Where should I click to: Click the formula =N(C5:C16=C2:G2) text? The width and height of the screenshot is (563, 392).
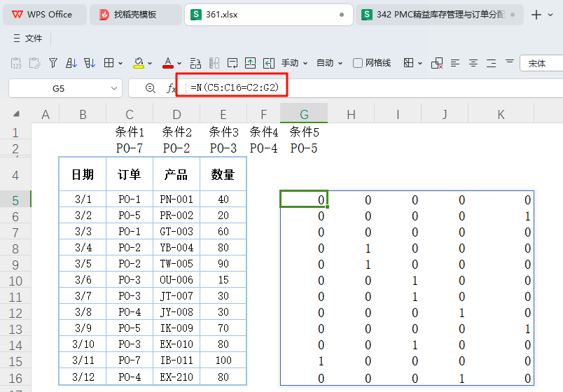click(x=235, y=87)
